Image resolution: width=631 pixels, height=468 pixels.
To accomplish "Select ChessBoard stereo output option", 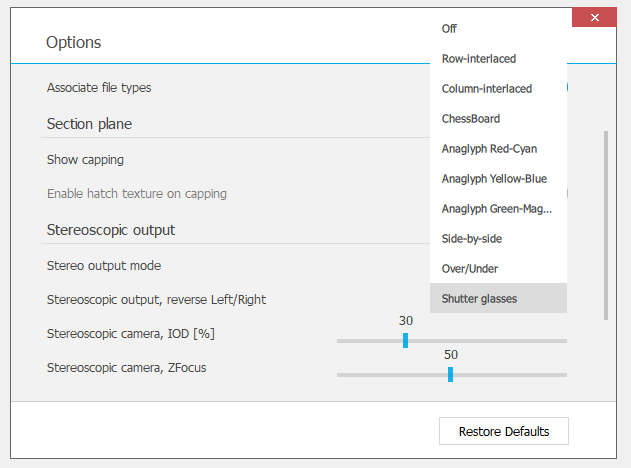I will [x=471, y=119].
